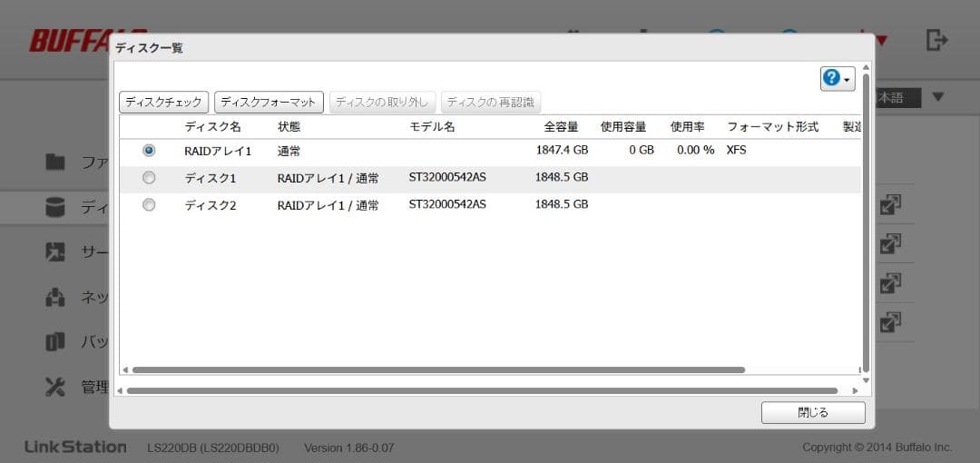This screenshot has height=463, width=980.
Task: Click the ディスクチェック button
Action: [x=163, y=102]
